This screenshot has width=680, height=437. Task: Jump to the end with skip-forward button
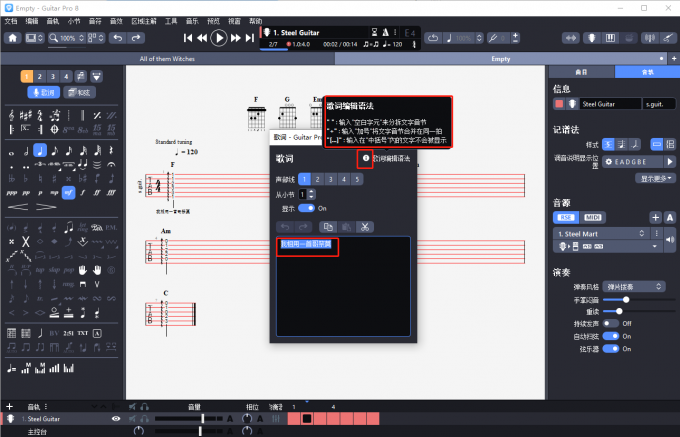coord(250,38)
